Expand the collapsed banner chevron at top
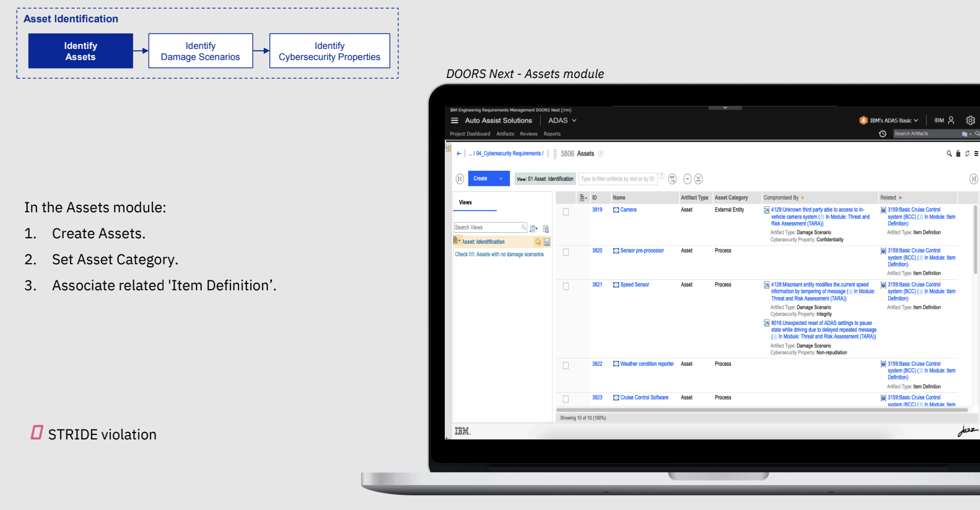980x510 pixels. tap(725, 108)
